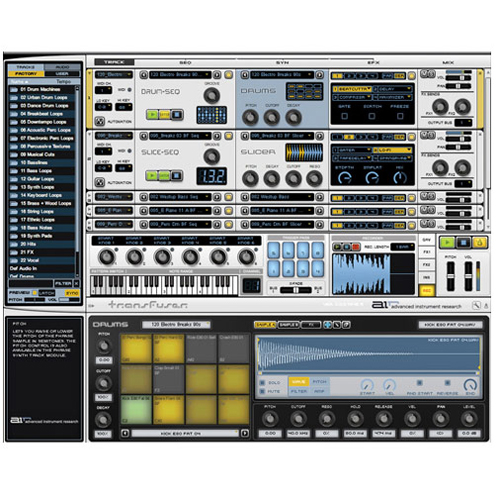Load previous Drum-Seq sequence preset
500x500 pixels.
(144, 75)
